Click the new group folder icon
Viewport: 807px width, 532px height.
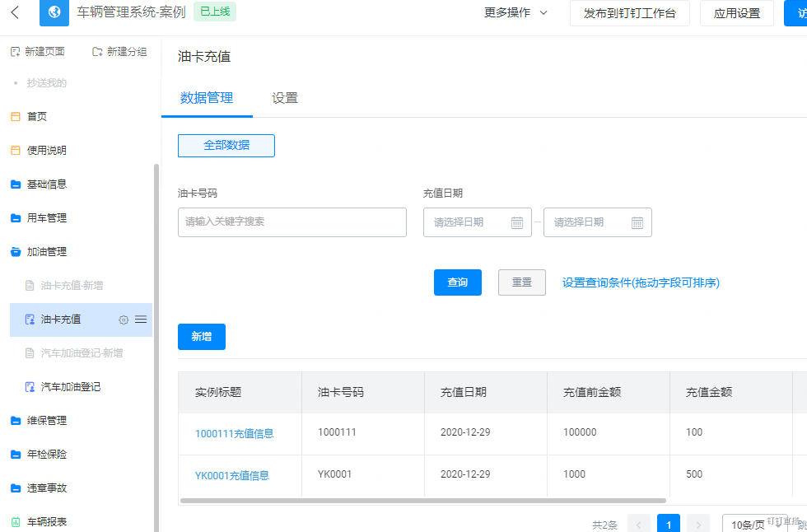pyautogui.click(x=97, y=51)
